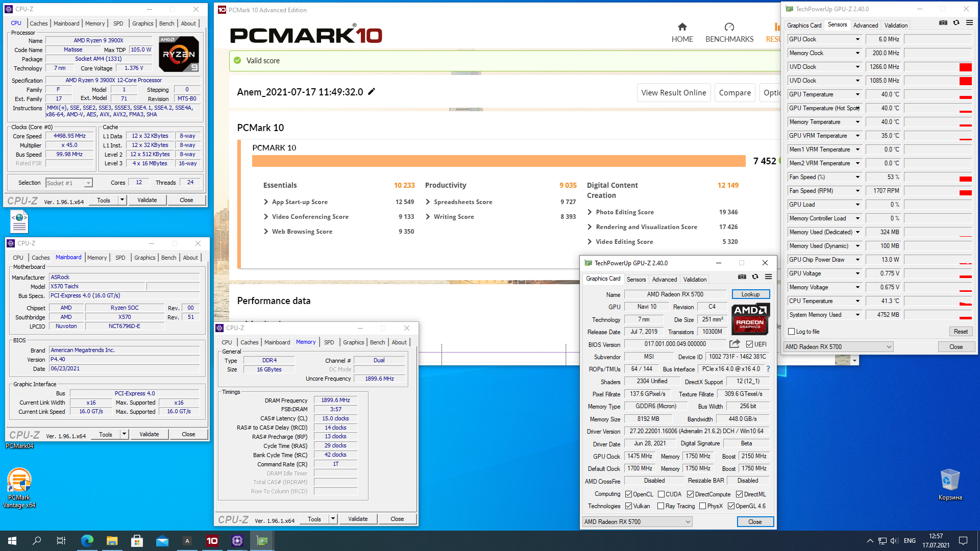This screenshot has height=551, width=980.
Task: Open Mail app from taskbar
Action: click(x=162, y=541)
